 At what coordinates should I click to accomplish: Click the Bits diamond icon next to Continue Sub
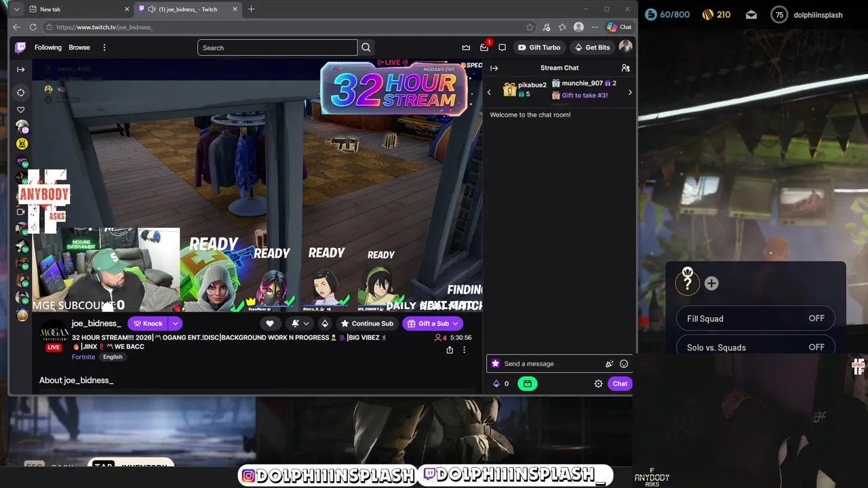(325, 323)
